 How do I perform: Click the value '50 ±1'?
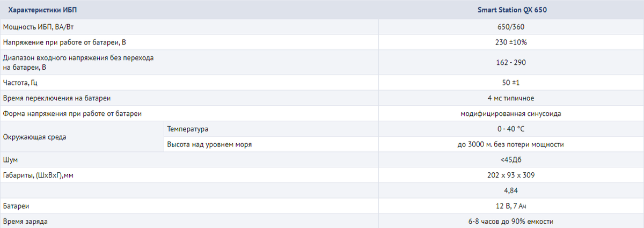click(x=511, y=83)
